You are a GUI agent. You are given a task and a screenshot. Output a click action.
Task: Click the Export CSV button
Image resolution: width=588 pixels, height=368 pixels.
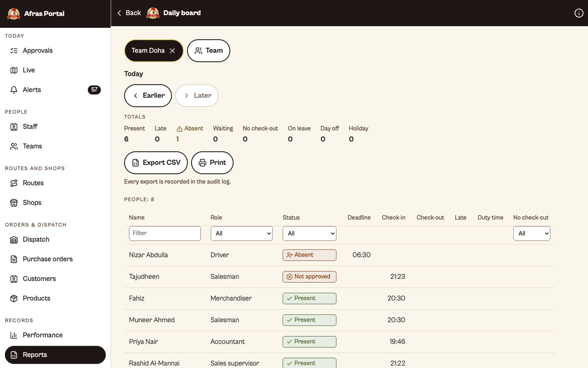(156, 163)
